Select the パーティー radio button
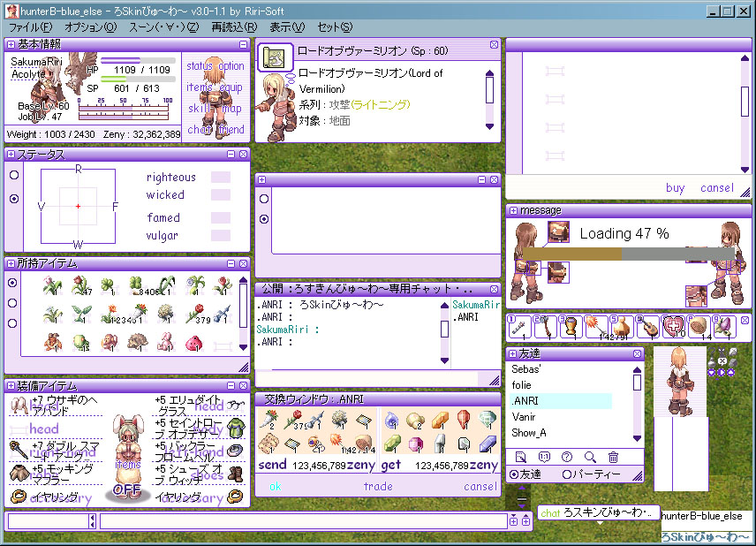The width and height of the screenshot is (756, 546). point(566,474)
